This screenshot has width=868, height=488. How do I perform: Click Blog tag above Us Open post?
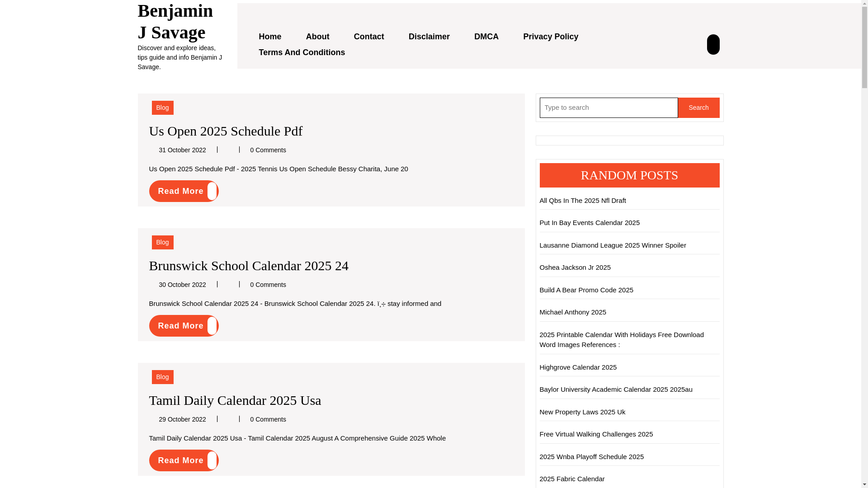tap(162, 108)
